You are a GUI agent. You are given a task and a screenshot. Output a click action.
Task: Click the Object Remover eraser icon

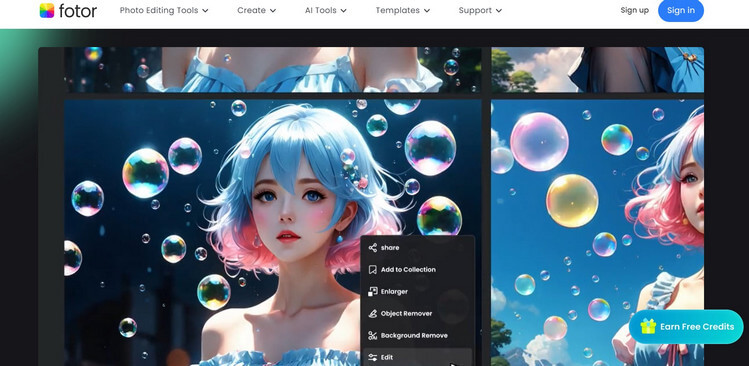(x=373, y=313)
